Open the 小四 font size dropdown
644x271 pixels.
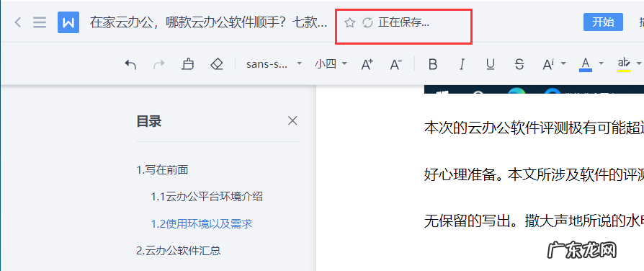pyautogui.click(x=331, y=64)
